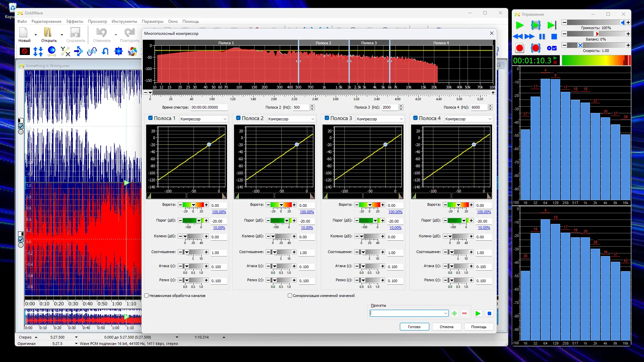The image size is (644, 362).
Task: Click the blue Pause button
Action: pos(542,37)
